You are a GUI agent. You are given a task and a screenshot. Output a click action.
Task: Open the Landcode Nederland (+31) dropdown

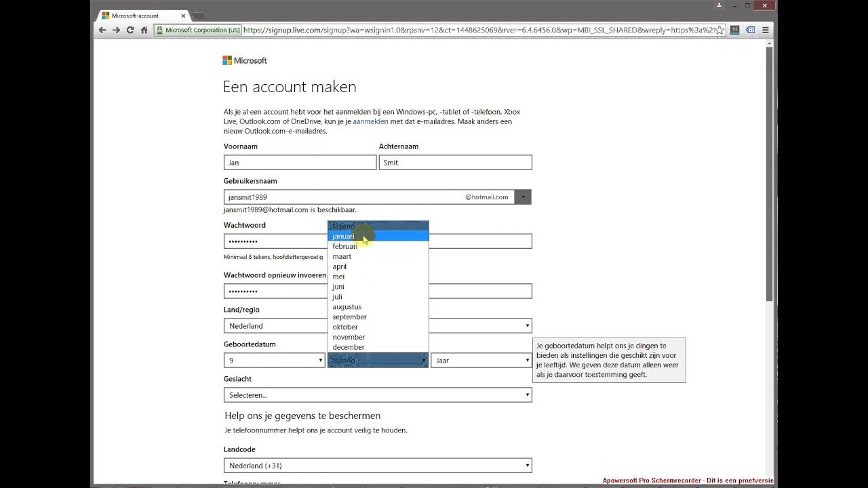pyautogui.click(x=378, y=466)
